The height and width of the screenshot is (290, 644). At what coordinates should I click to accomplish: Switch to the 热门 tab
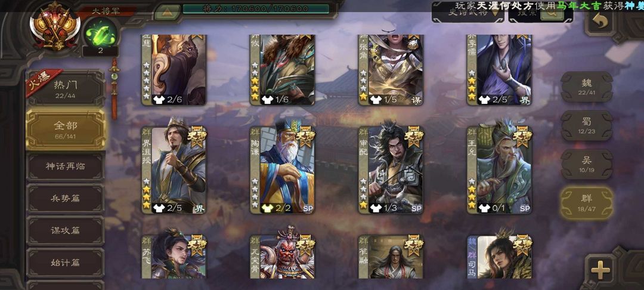[66, 89]
